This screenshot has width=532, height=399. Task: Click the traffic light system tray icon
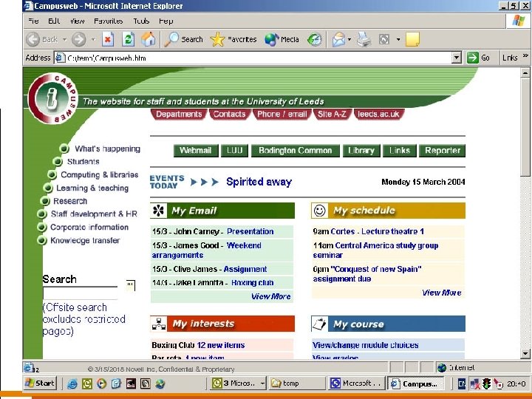coord(487,383)
